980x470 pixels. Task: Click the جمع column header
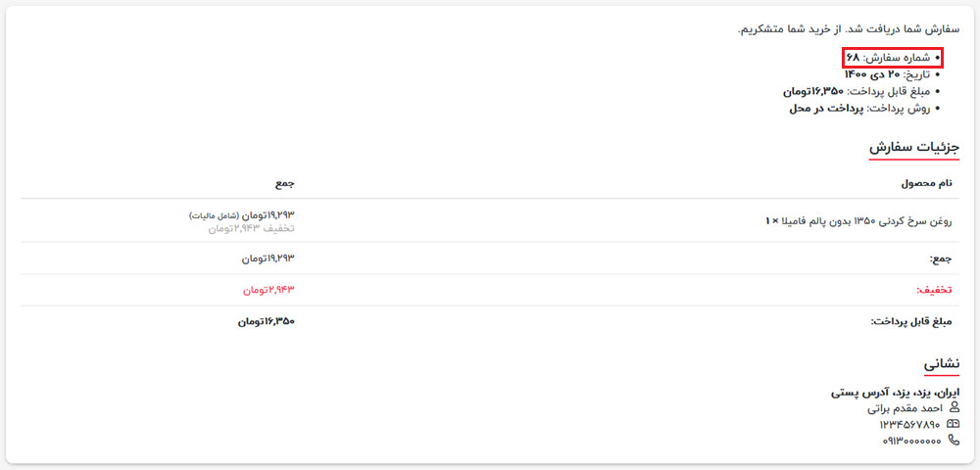tap(284, 183)
